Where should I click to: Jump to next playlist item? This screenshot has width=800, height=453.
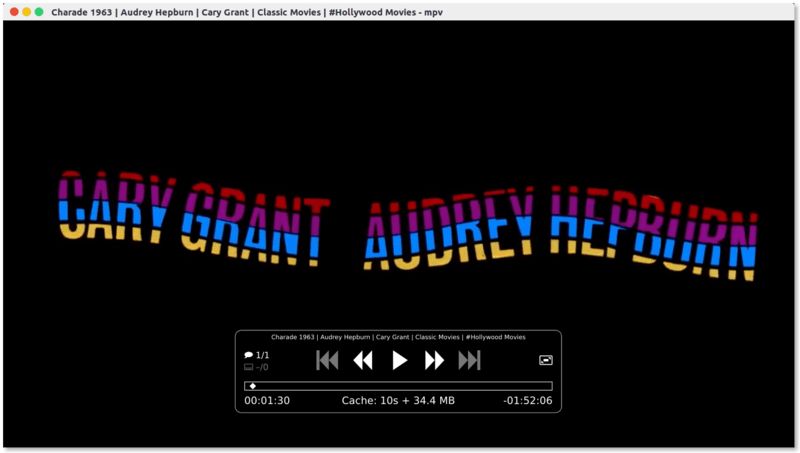[469, 361]
